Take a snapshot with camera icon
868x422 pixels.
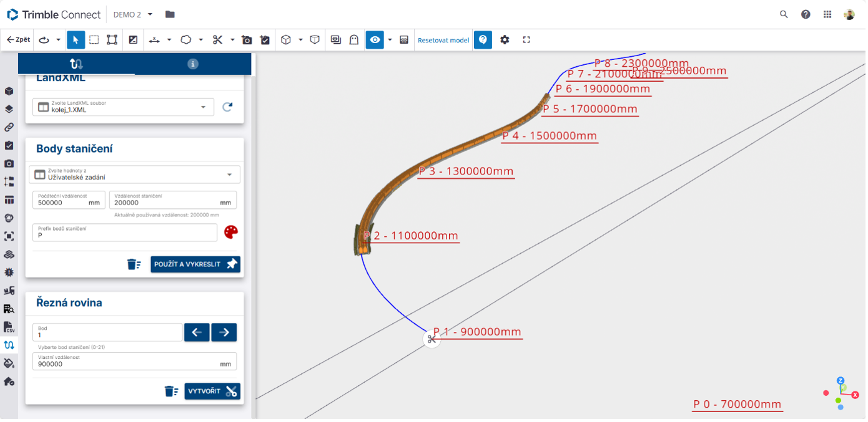[247, 40]
